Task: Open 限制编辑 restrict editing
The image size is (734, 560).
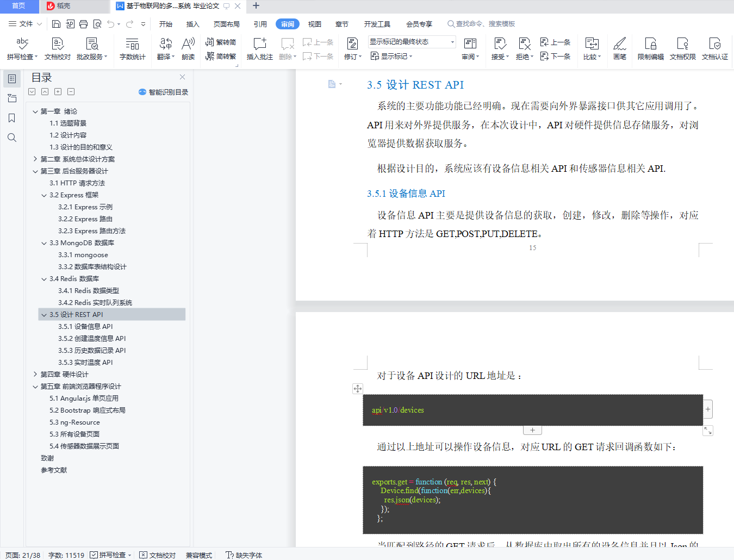Action: (650, 48)
